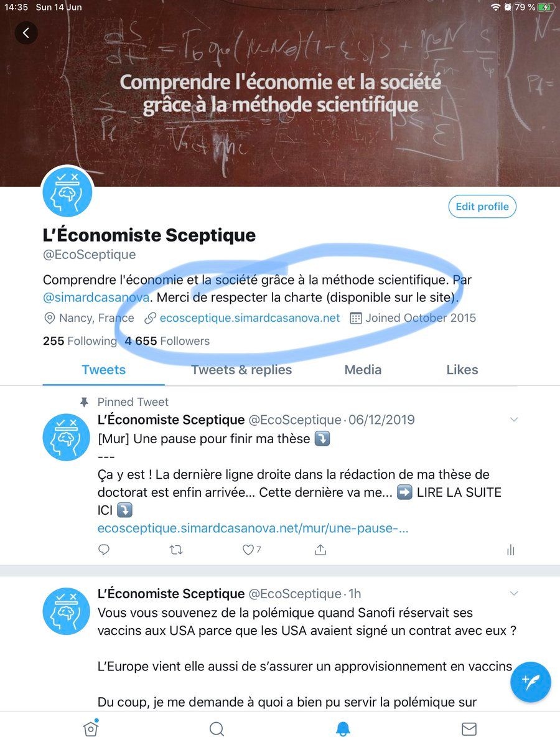The width and height of the screenshot is (560, 747).
Task: Tap the compose tweet floating button
Action: tap(530, 682)
